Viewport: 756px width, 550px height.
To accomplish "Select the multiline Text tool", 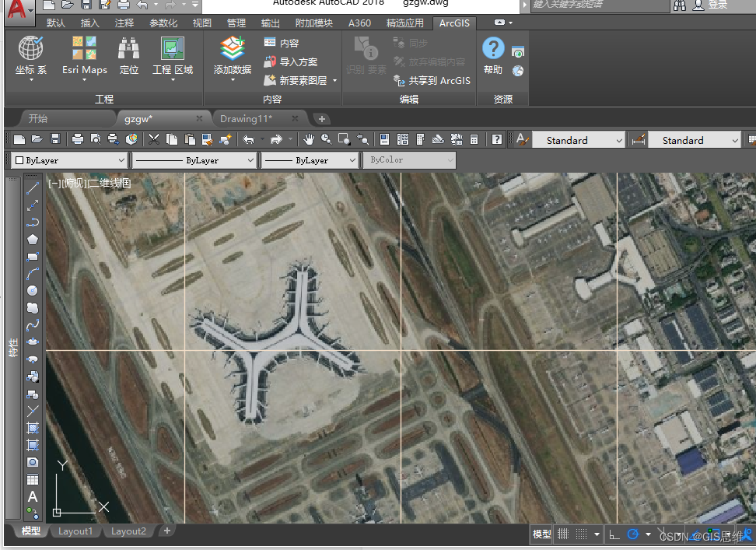I will [33, 496].
